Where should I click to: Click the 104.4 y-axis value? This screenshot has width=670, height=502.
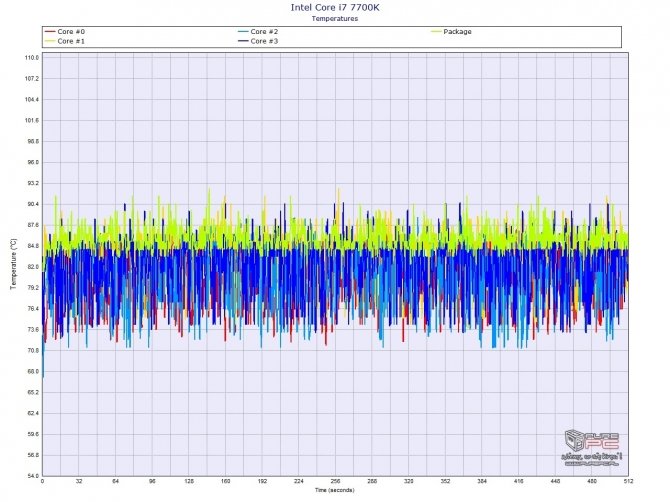[32, 100]
